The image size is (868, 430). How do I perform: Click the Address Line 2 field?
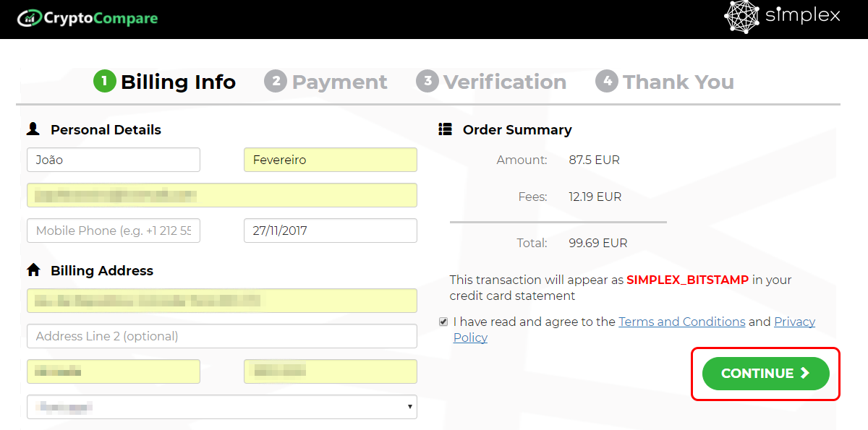tap(222, 336)
